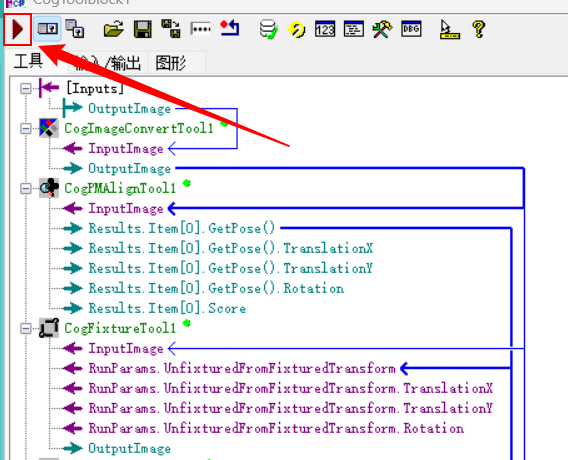Screen dimensions: 568x460
Task: Select the CogFixtureTool1 tool name
Action: coord(120,329)
